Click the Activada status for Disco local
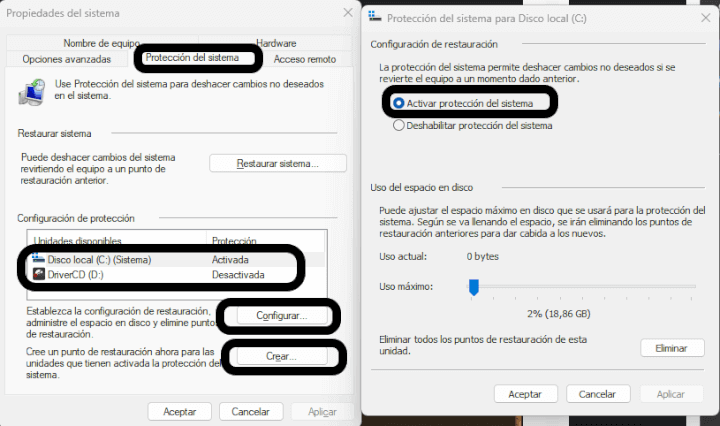The height and width of the screenshot is (426, 720). click(x=230, y=260)
